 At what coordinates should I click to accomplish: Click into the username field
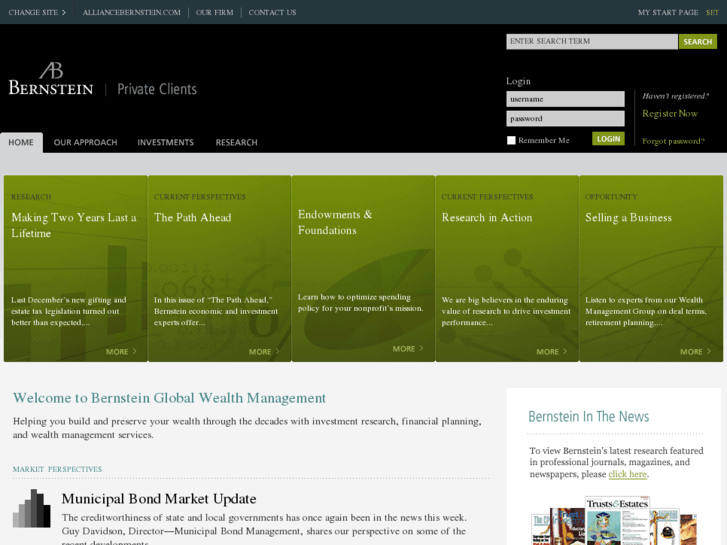pos(565,99)
